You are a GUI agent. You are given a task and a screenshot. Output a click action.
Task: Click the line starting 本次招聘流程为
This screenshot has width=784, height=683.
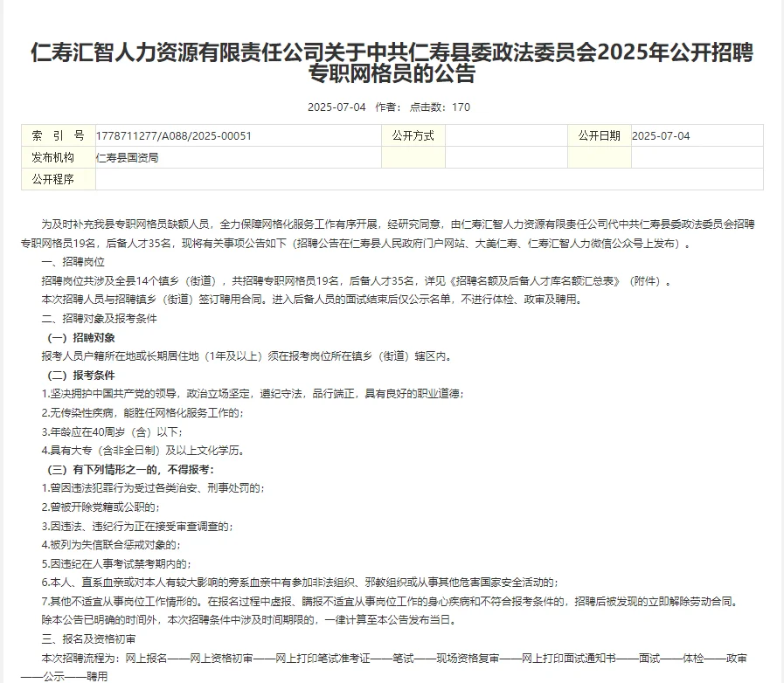[384, 667]
